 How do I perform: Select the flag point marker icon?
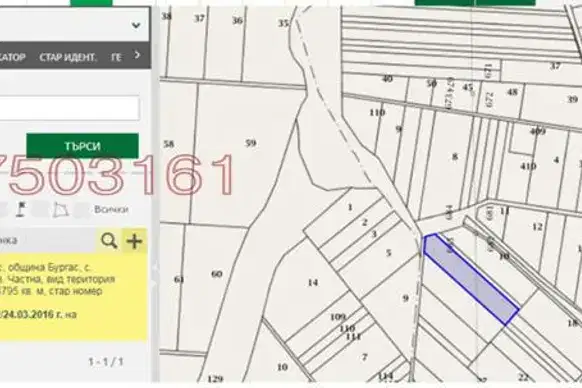[22, 210]
